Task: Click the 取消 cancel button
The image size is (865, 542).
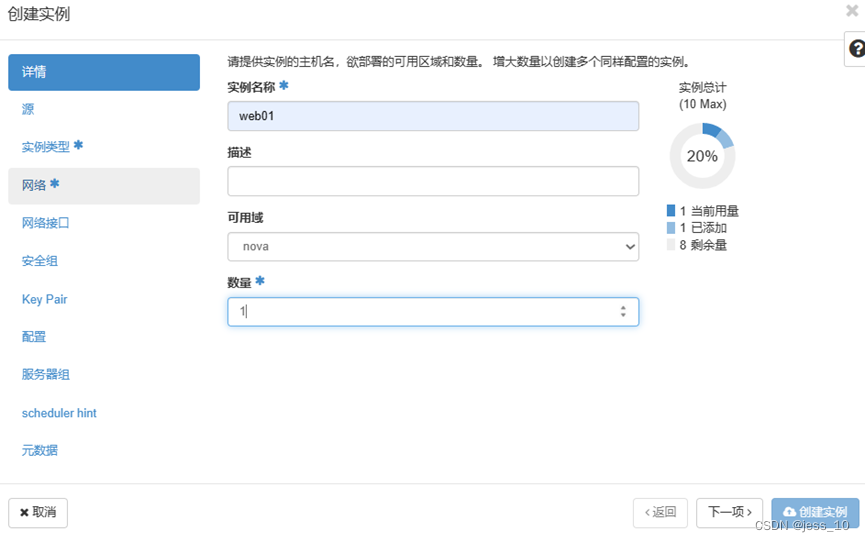Action: pos(38,513)
